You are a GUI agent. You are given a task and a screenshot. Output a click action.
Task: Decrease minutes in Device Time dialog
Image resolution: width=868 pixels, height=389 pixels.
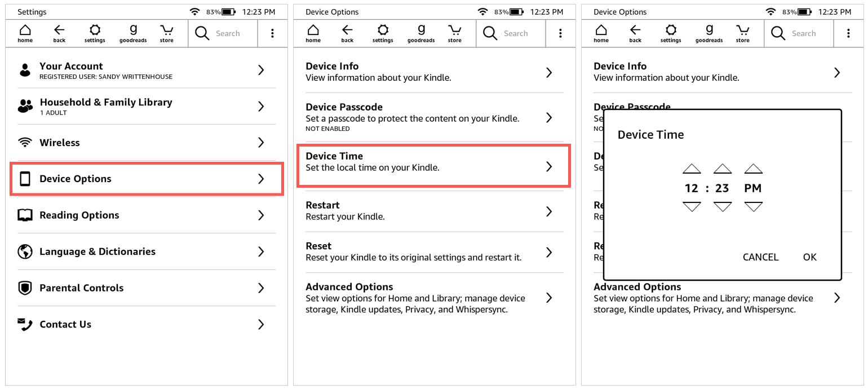pyautogui.click(x=723, y=207)
